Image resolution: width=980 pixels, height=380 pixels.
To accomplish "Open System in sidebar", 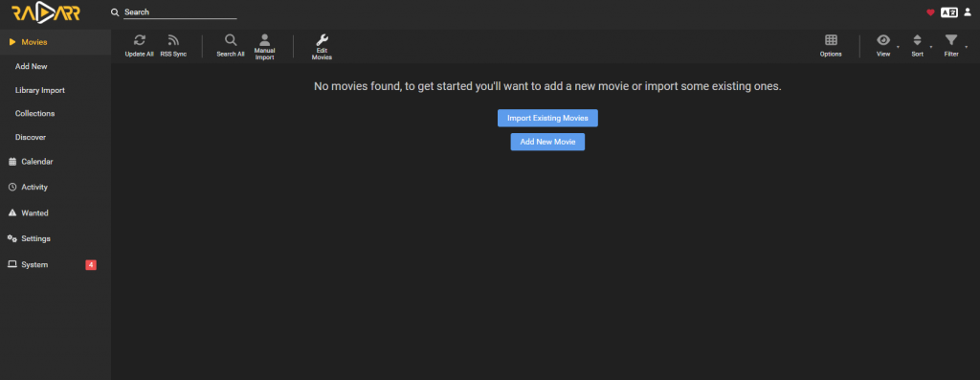I will coord(56,264).
